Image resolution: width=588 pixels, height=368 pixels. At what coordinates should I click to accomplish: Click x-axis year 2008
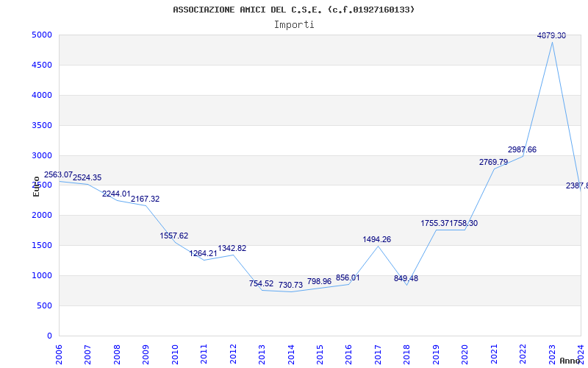tap(117, 355)
